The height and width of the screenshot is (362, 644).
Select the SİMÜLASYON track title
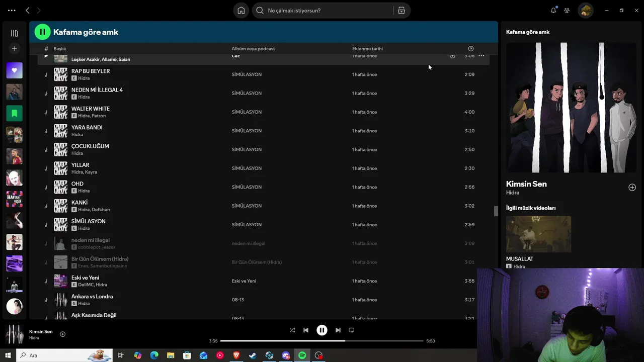coord(89,221)
